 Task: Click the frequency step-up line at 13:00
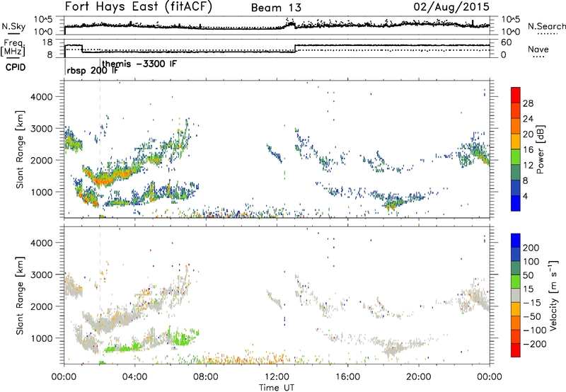tap(295, 49)
